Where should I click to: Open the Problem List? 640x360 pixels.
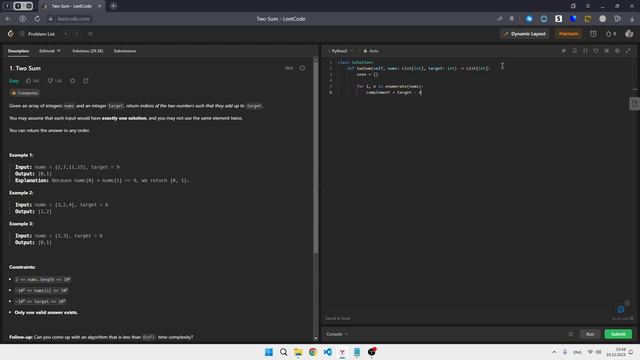pyautogui.click(x=38, y=34)
